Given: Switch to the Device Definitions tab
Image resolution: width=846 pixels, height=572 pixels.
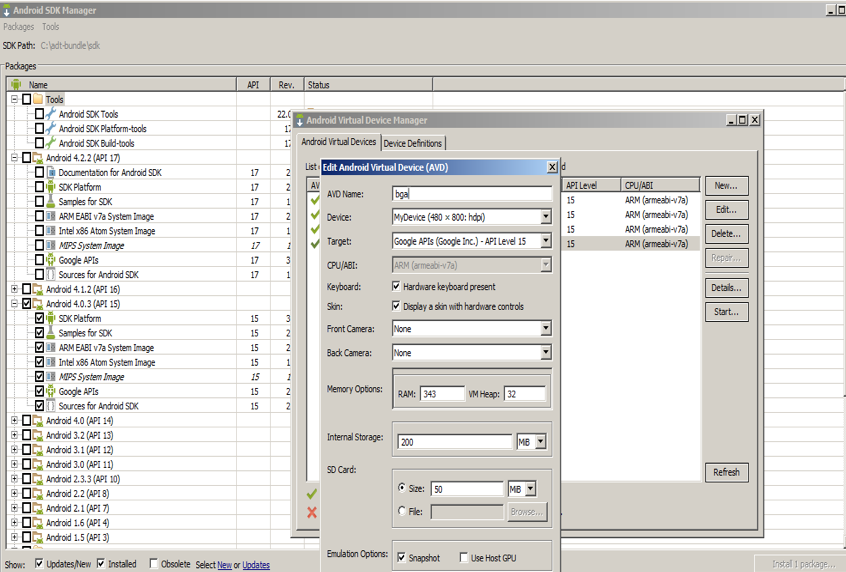Looking at the screenshot, I should (x=413, y=144).
